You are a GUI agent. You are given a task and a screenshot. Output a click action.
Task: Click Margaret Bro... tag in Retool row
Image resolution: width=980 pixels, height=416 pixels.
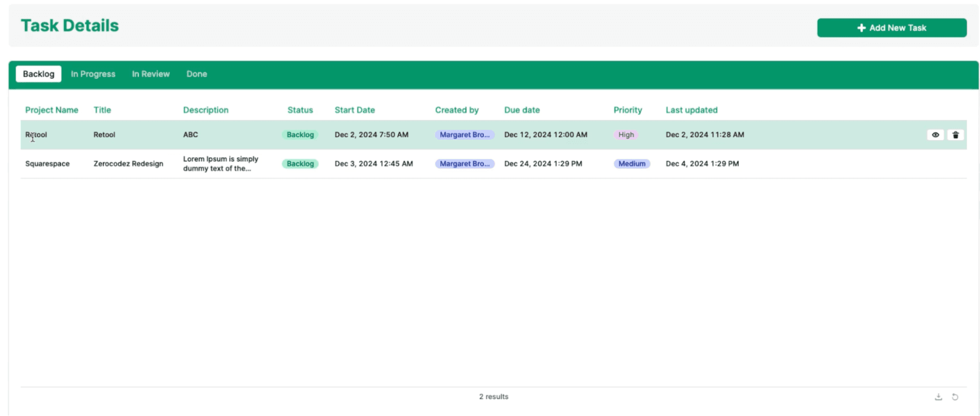464,135
